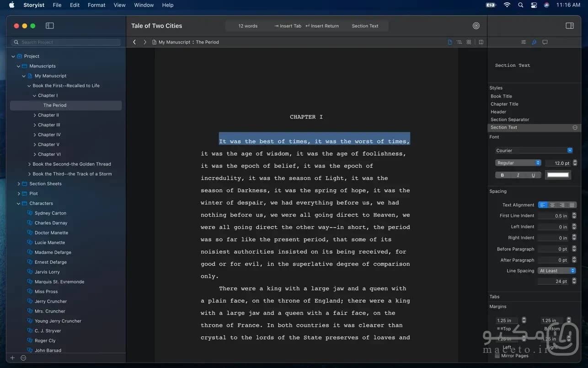
Task: Switch to outline list view icon
Action: [459, 42]
